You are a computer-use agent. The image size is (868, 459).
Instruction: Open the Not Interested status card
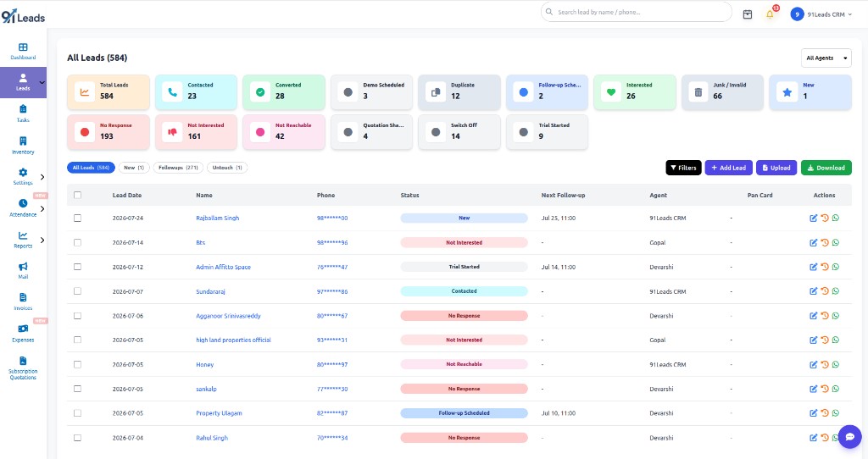[x=196, y=132]
